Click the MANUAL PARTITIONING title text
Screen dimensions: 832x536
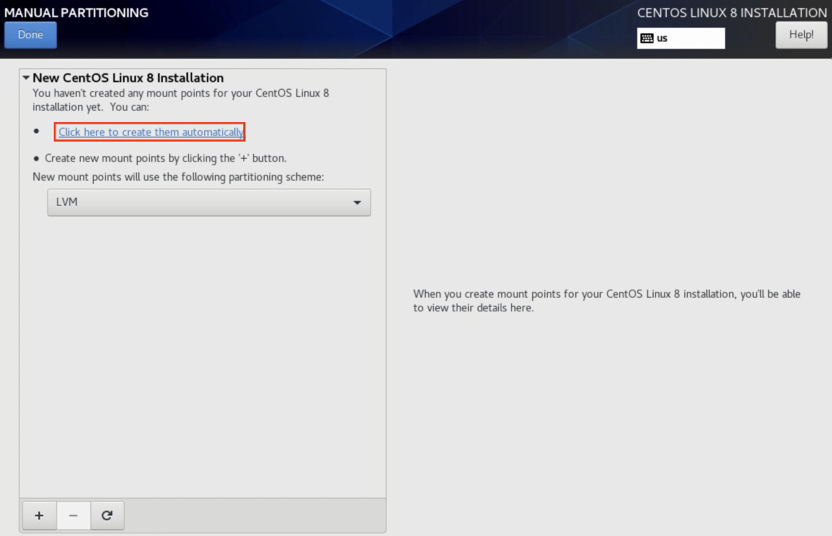coord(76,13)
